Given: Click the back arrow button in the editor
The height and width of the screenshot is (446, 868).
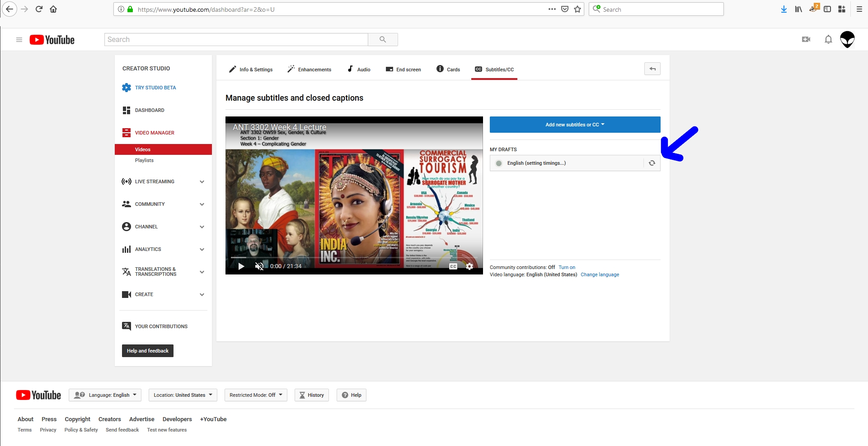Looking at the screenshot, I should 652,69.
